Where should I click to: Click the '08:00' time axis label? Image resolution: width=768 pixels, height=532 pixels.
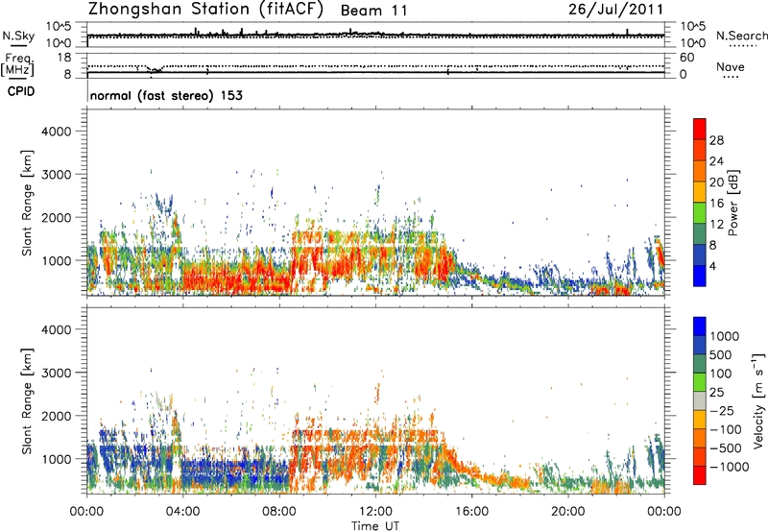tap(279, 512)
